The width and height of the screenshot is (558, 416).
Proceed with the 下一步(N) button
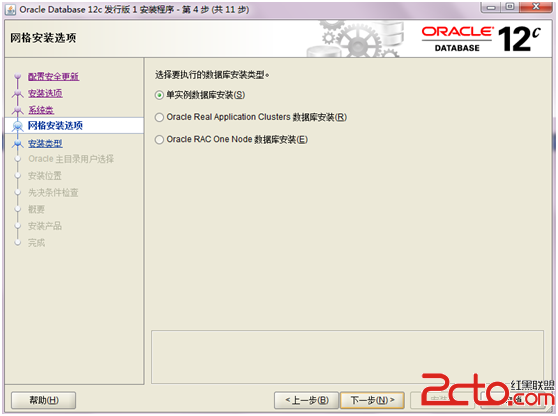[372, 400]
